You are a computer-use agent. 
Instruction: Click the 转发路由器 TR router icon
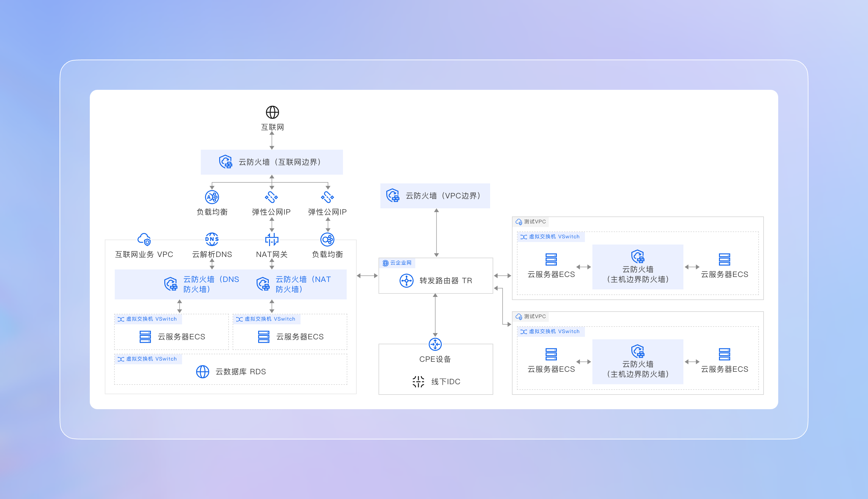[x=406, y=281]
